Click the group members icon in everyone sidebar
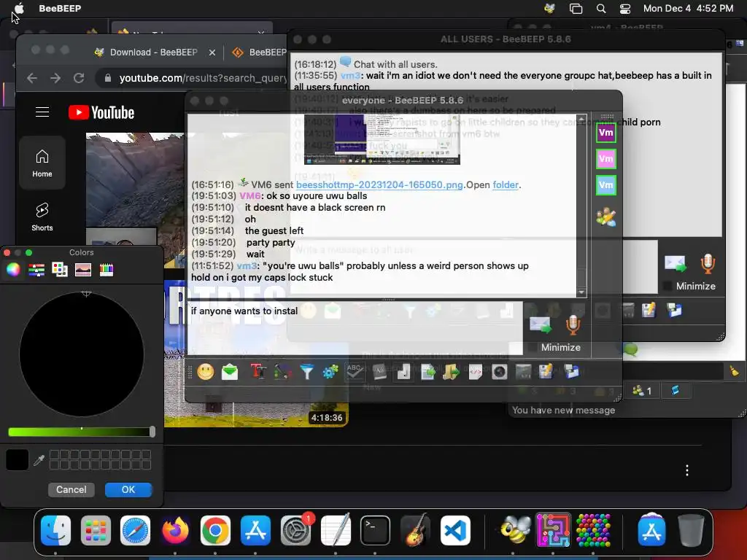 click(606, 217)
